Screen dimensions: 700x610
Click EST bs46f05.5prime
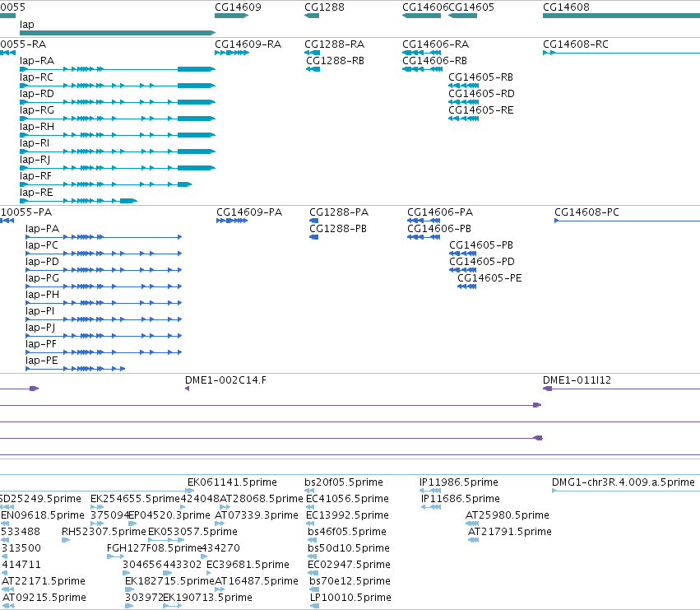click(347, 532)
